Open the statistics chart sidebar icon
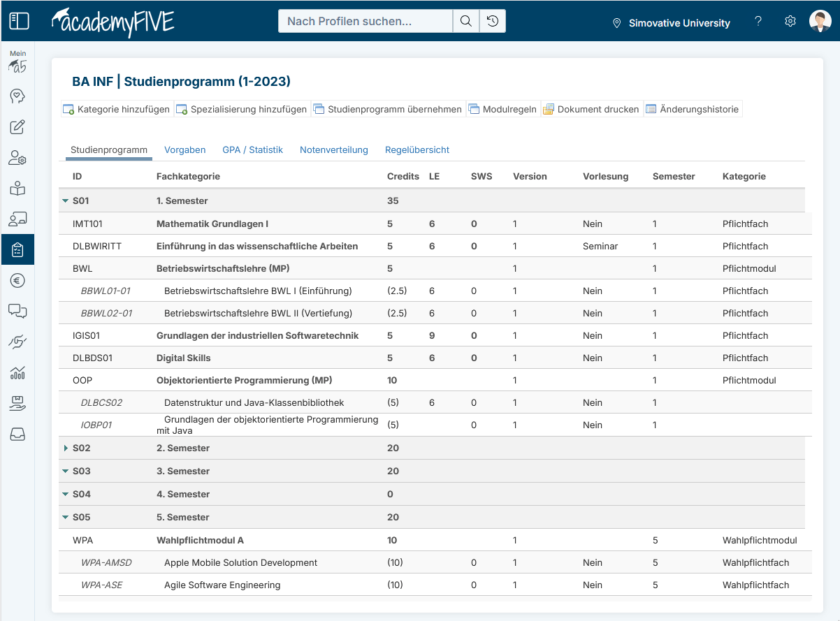 pyautogui.click(x=17, y=373)
